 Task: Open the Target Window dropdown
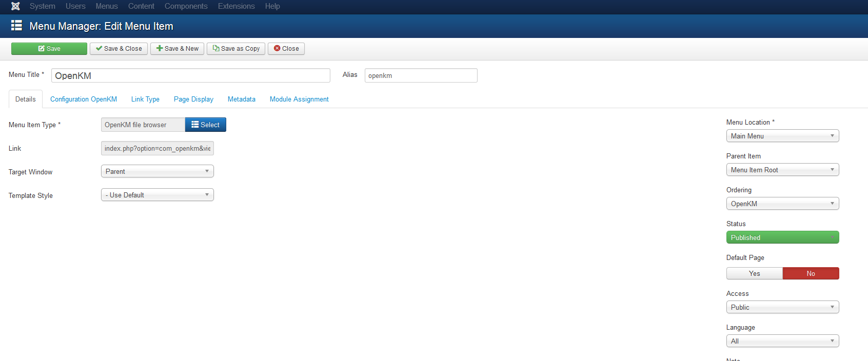157,171
